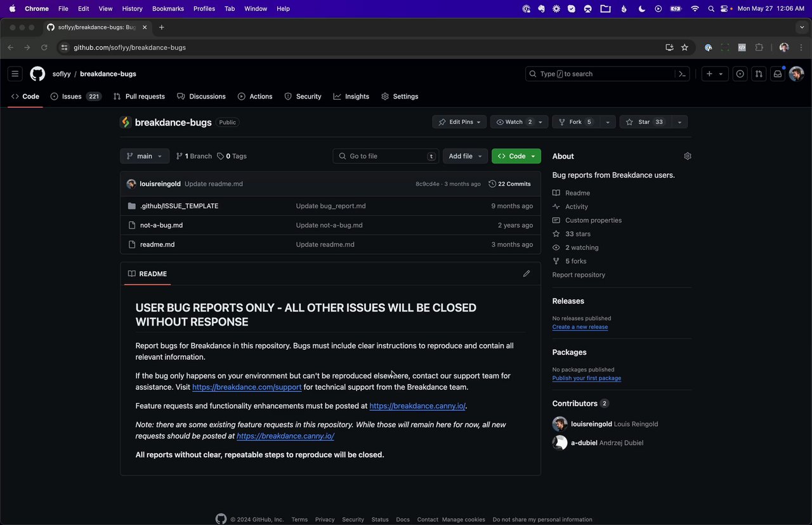This screenshot has height=525, width=812.
Task: Expand the Edit Pins dropdown
Action: coord(459,122)
